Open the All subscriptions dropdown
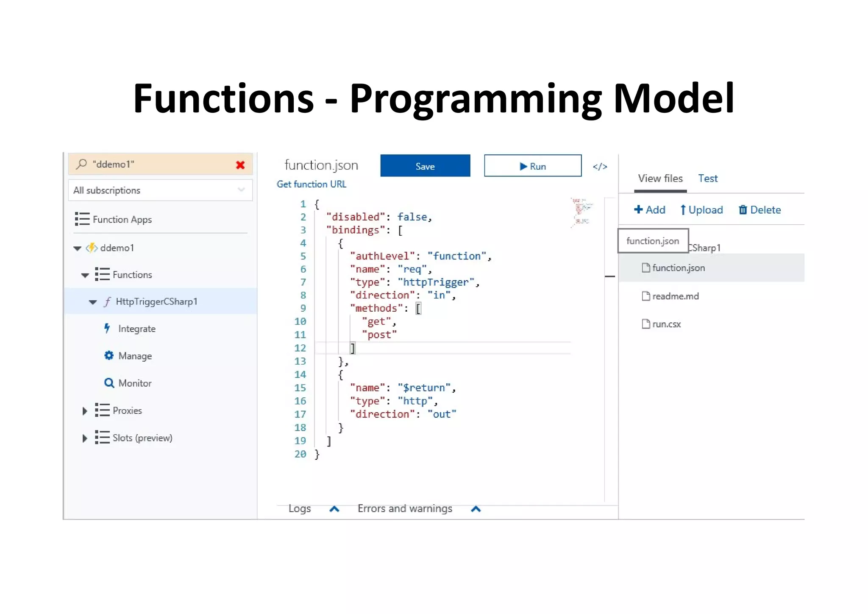 [241, 190]
